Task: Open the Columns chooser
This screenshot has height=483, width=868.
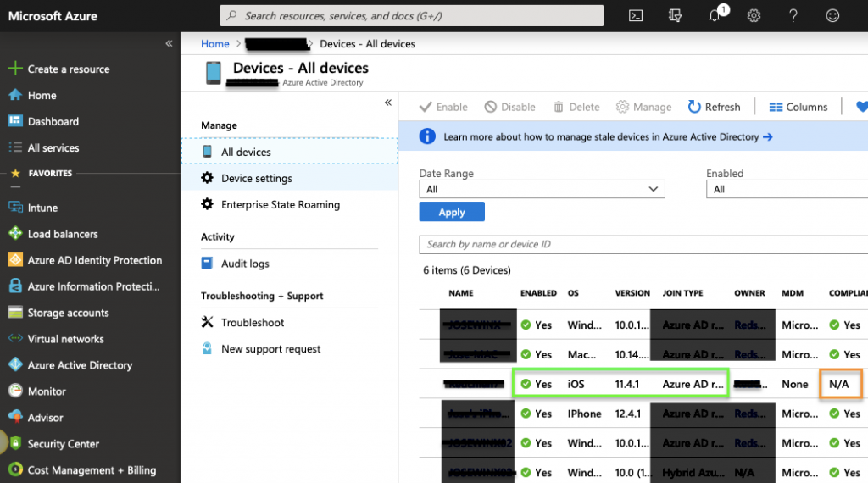Action: (798, 107)
